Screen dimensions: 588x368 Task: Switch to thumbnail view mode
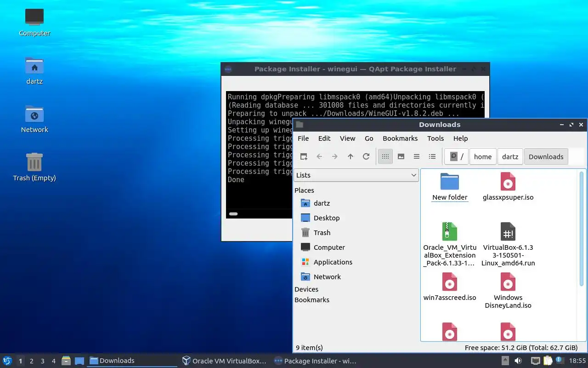(401, 156)
